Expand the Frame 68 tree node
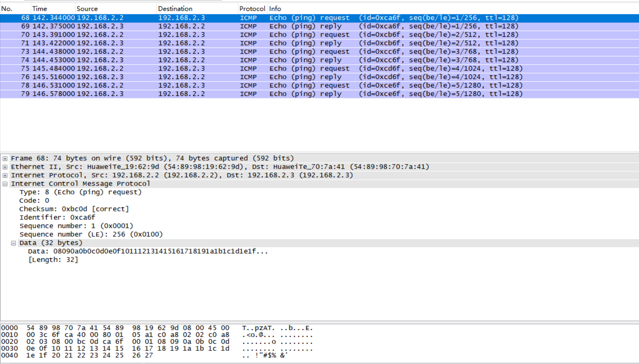639x364 pixels. (x=5, y=159)
